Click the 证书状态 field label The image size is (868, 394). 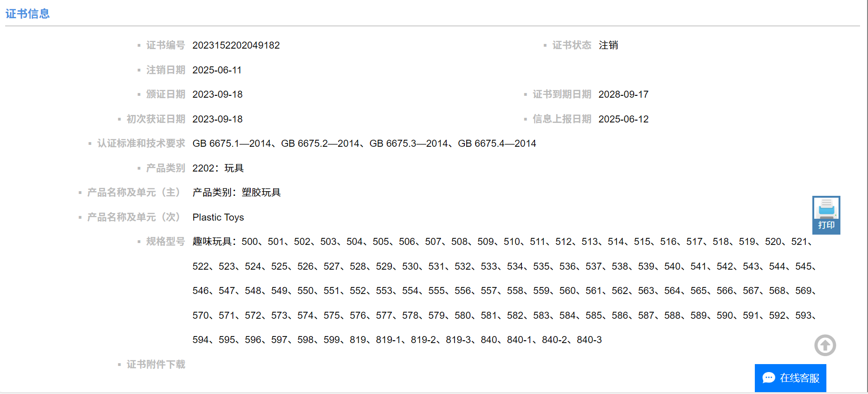pyautogui.click(x=571, y=45)
